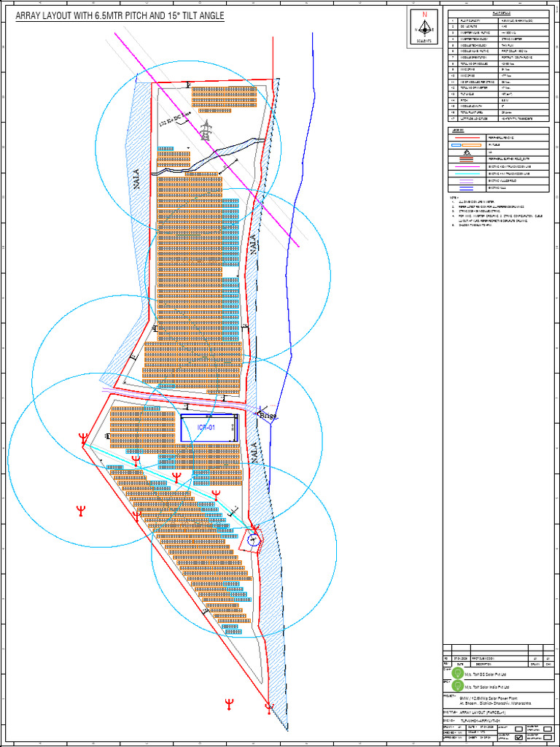
Task: Click the blue circle symbol inside the pentagon enclosure
Action: (x=253, y=540)
